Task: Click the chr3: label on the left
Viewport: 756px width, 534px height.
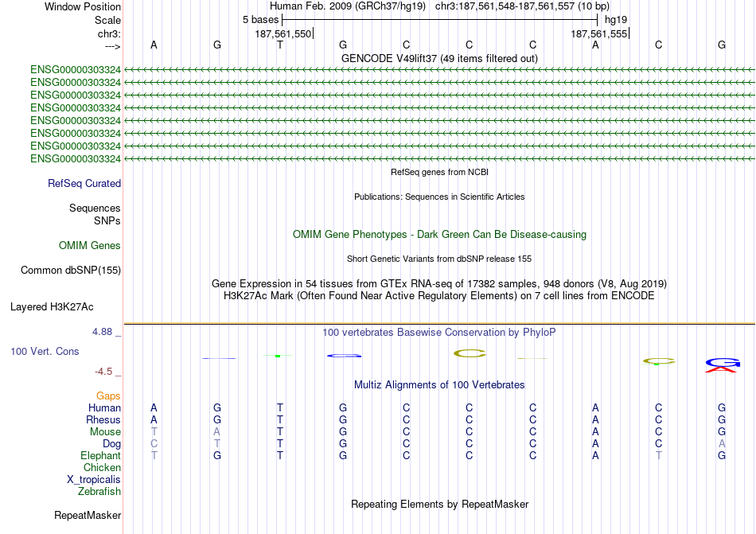Action: (x=109, y=33)
